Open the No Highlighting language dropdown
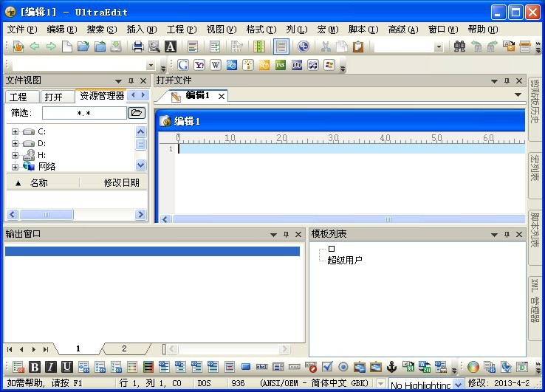 (x=458, y=385)
